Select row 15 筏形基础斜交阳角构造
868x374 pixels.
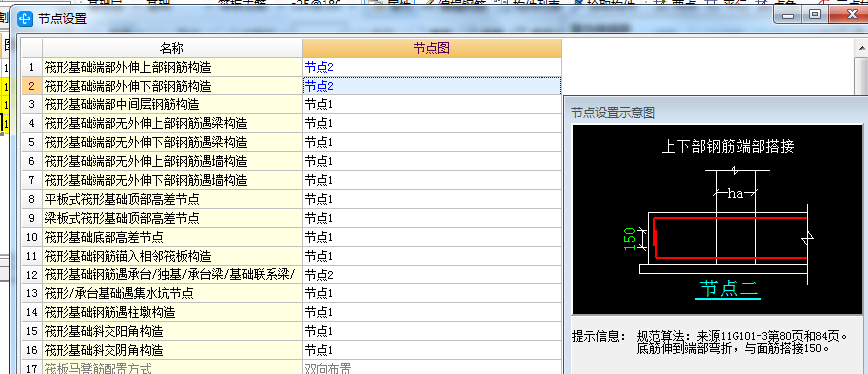(x=172, y=331)
